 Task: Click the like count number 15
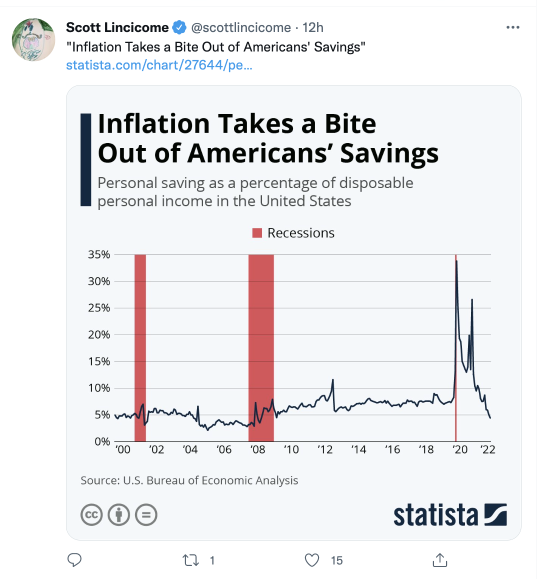[336, 561]
